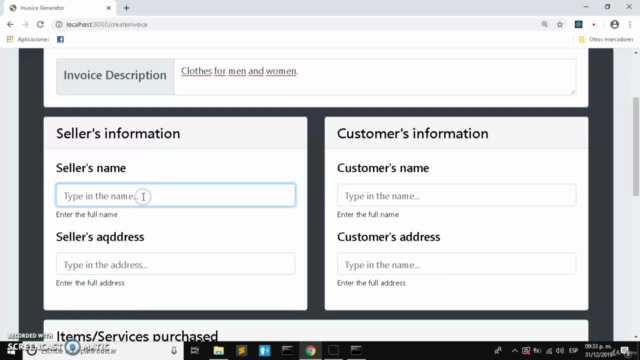Click the Seller's information heading
640x360 pixels.
click(118, 133)
